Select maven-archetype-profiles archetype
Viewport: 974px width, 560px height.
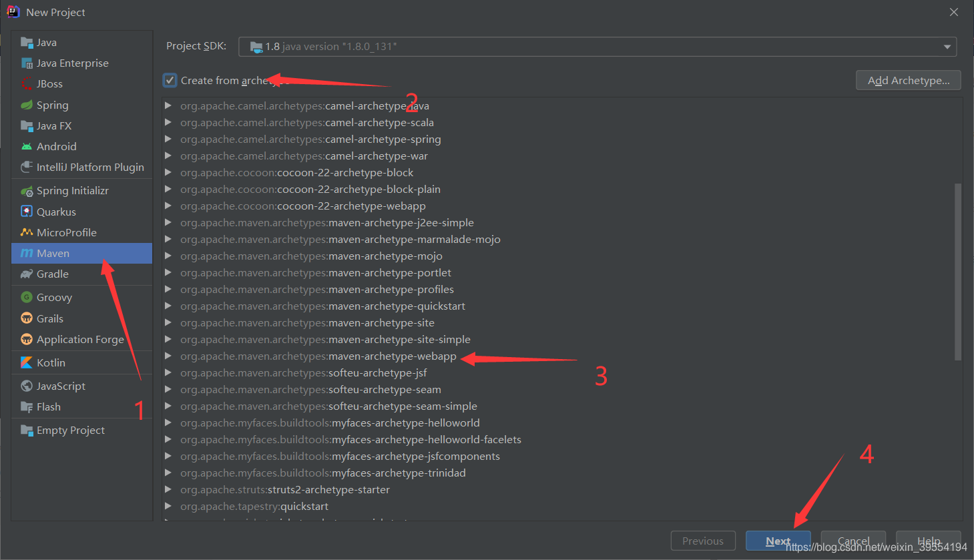(x=317, y=290)
